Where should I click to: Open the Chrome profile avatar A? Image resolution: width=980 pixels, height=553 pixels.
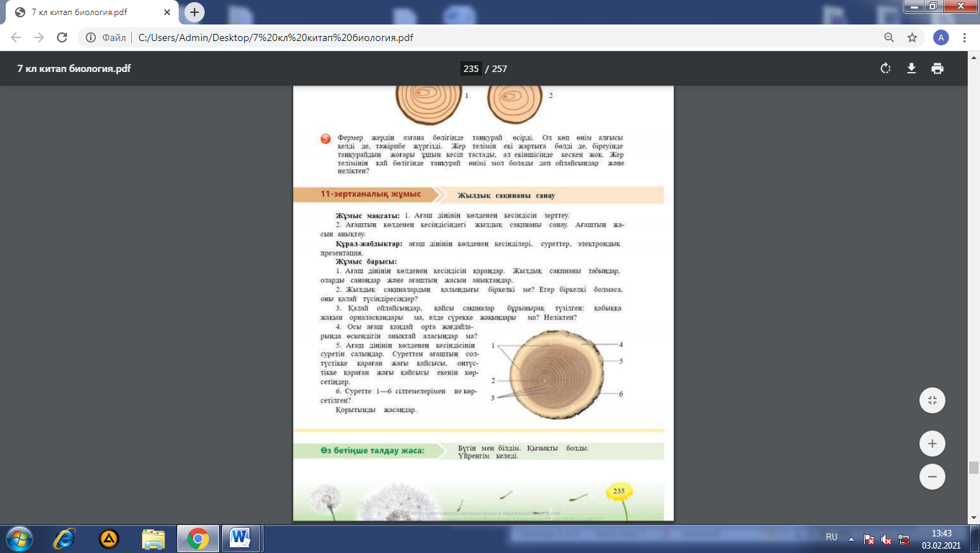click(940, 37)
